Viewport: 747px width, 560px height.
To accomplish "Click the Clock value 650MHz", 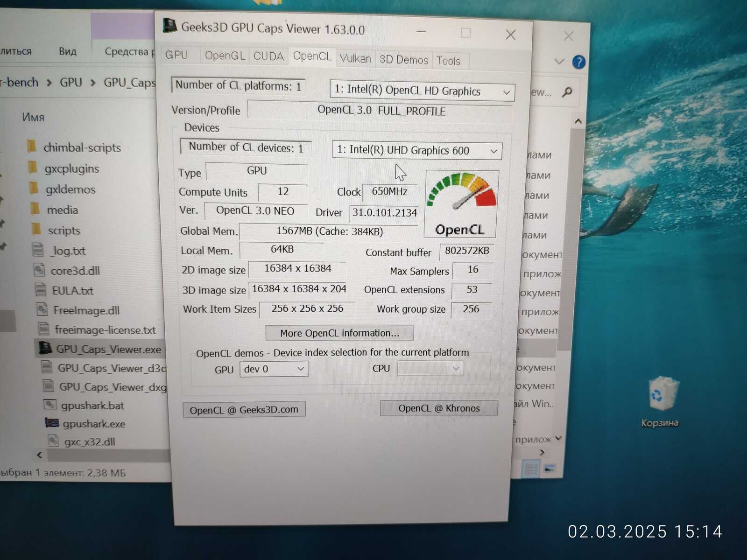I will point(389,191).
